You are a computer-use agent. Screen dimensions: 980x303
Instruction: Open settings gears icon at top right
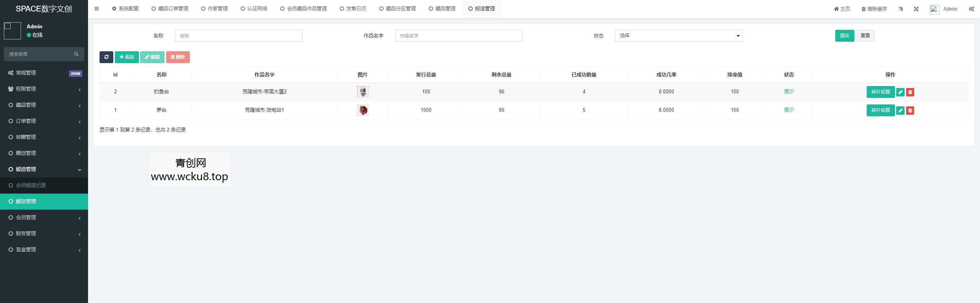click(x=971, y=9)
